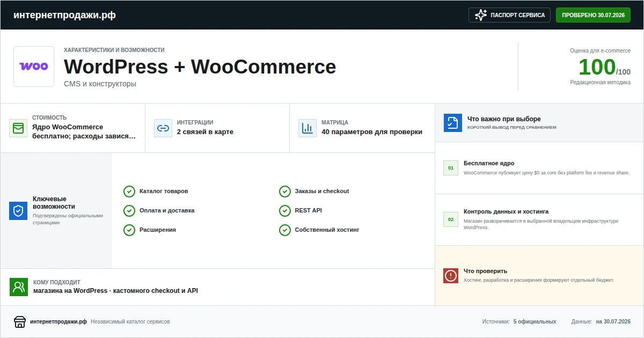The width and height of the screenshot is (644, 338).
Task: Click the checkmark beside REST API
Action: [x=285, y=211]
